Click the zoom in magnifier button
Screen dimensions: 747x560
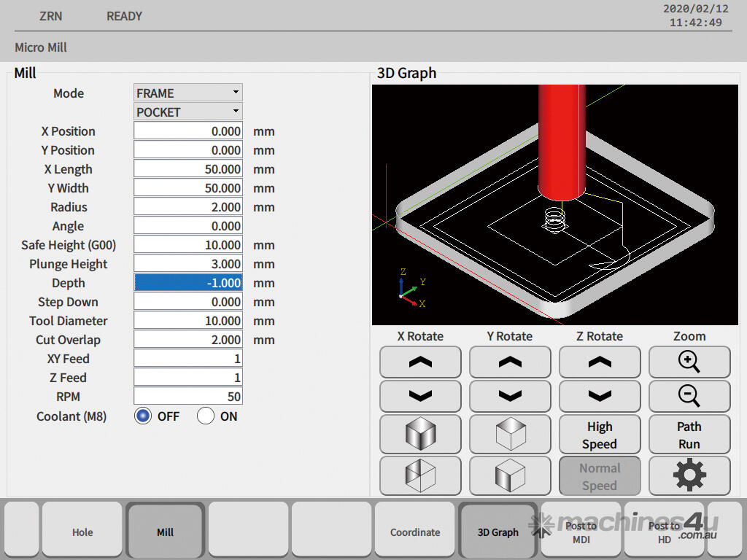(x=689, y=362)
